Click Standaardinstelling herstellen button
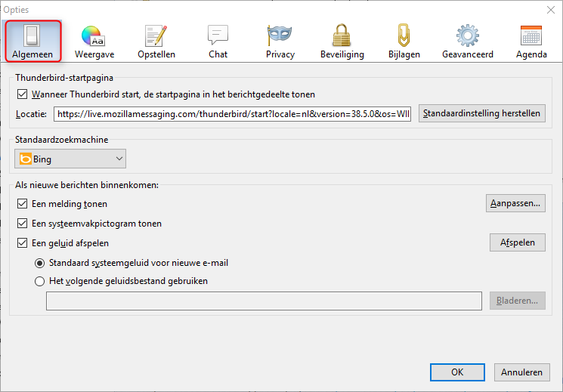Image resolution: width=563 pixels, height=392 pixels. [x=482, y=113]
